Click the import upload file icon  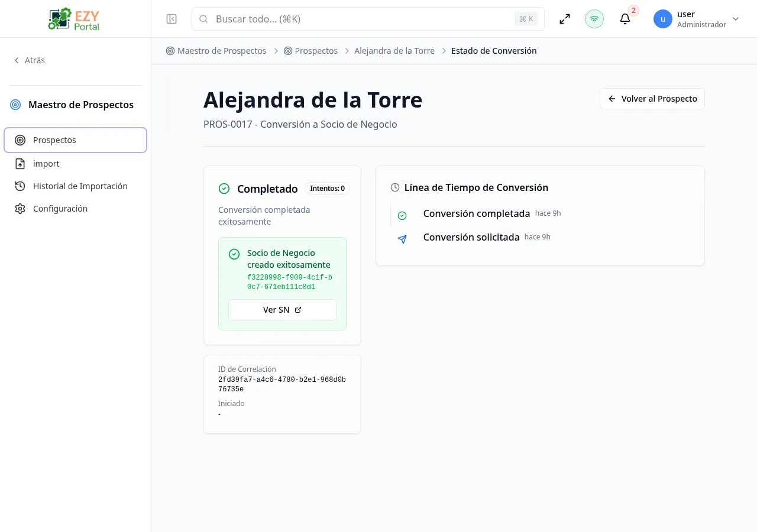tap(20, 164)
